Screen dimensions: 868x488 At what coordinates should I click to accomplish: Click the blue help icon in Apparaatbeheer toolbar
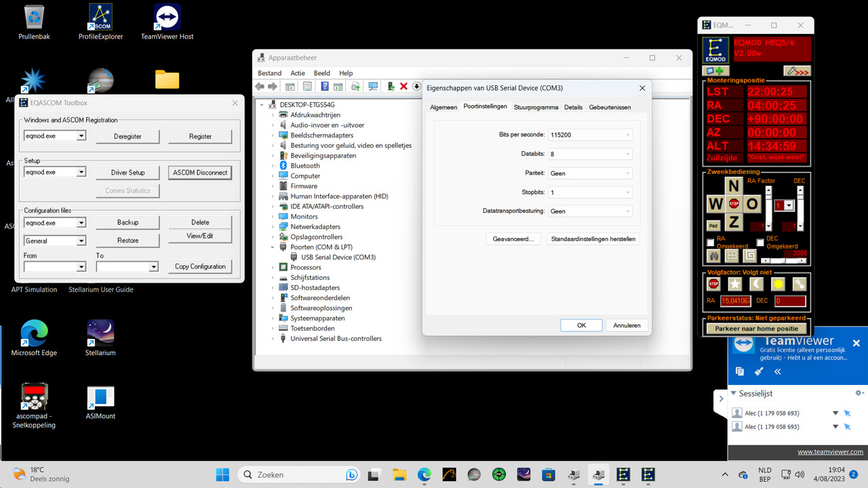[325, 86]
